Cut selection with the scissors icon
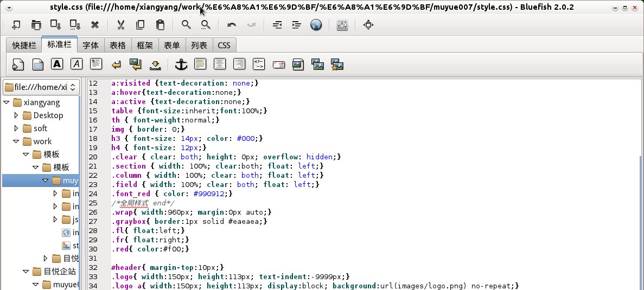The width and height of the screenshot is (644, 290). coord(120,25)
